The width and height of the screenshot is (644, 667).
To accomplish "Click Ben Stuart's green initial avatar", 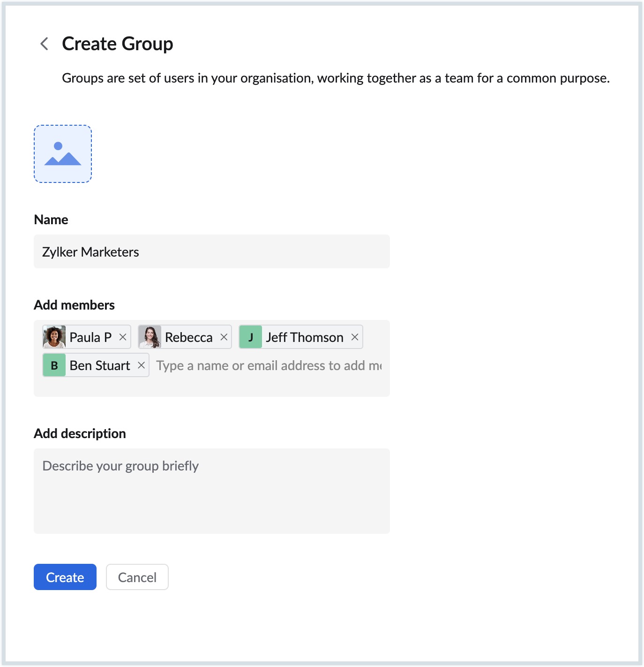I will tap(53, 365).
